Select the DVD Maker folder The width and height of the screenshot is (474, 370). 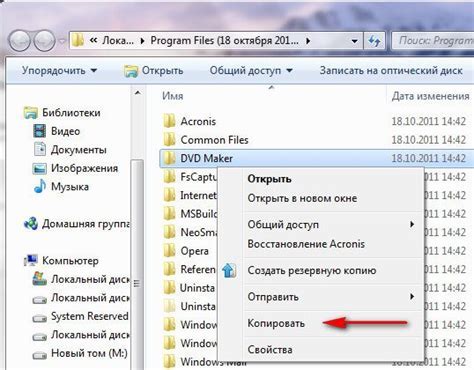[x=317, y=158]
